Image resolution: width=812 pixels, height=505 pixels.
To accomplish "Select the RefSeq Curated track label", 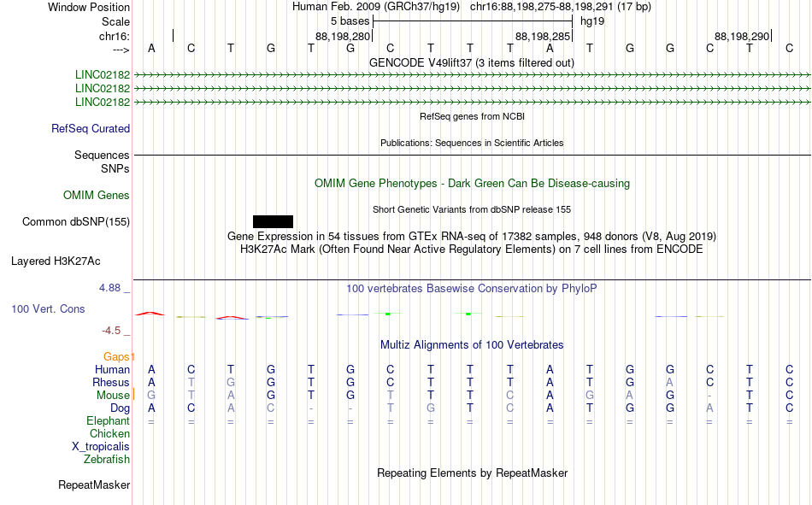I will click(91, 128).
